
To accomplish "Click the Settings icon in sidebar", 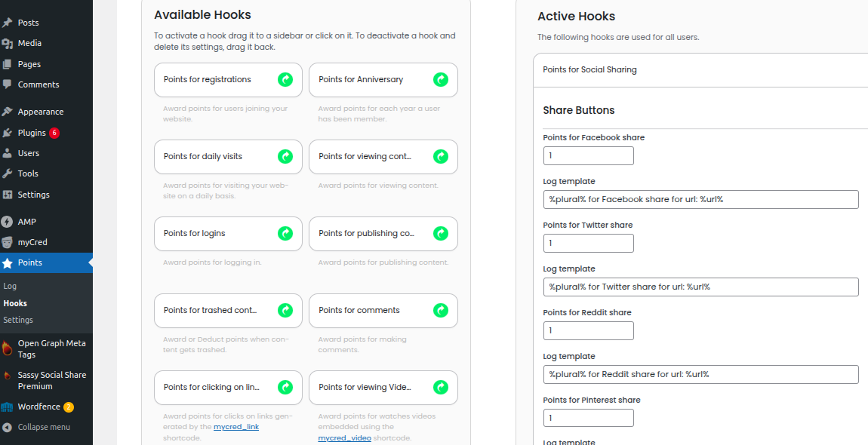I will (8, 195).
